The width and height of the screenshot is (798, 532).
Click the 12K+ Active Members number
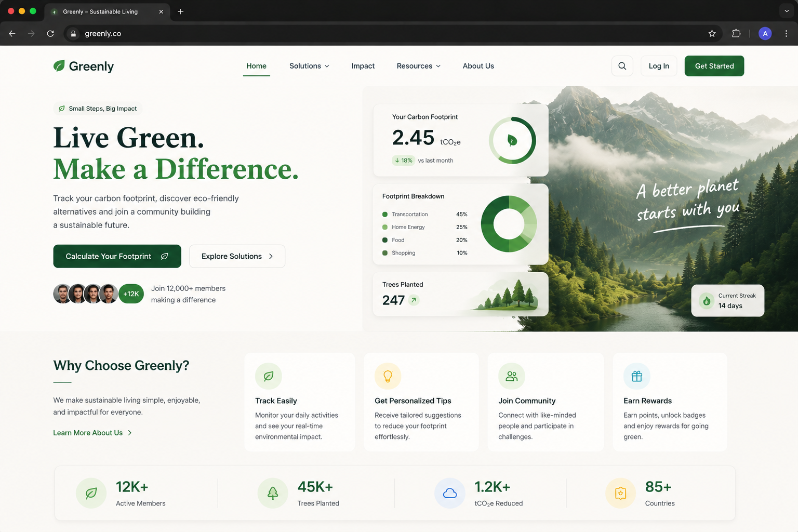pos(132,487)
